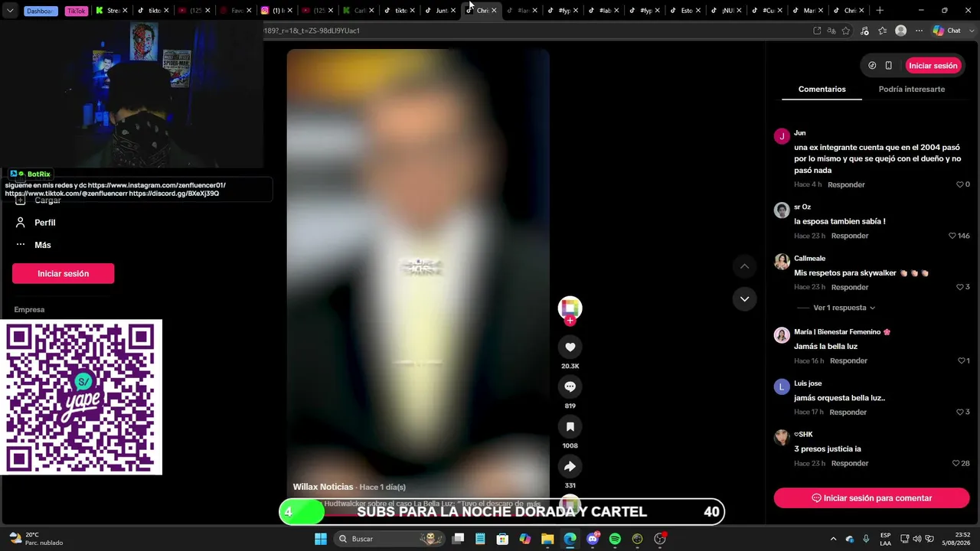Open video comments via the speech bubble icon
The image size is (980, 551).
(x=570, y=386)
